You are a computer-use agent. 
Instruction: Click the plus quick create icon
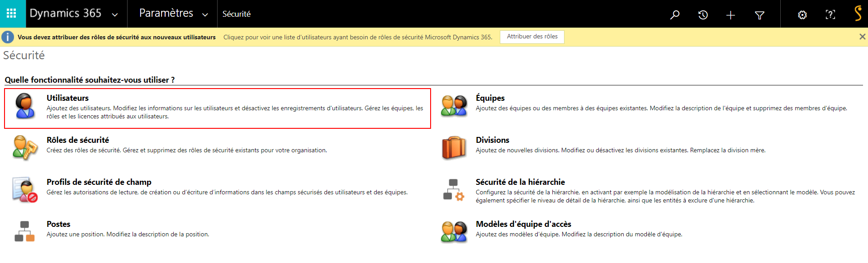coord(730,15)
